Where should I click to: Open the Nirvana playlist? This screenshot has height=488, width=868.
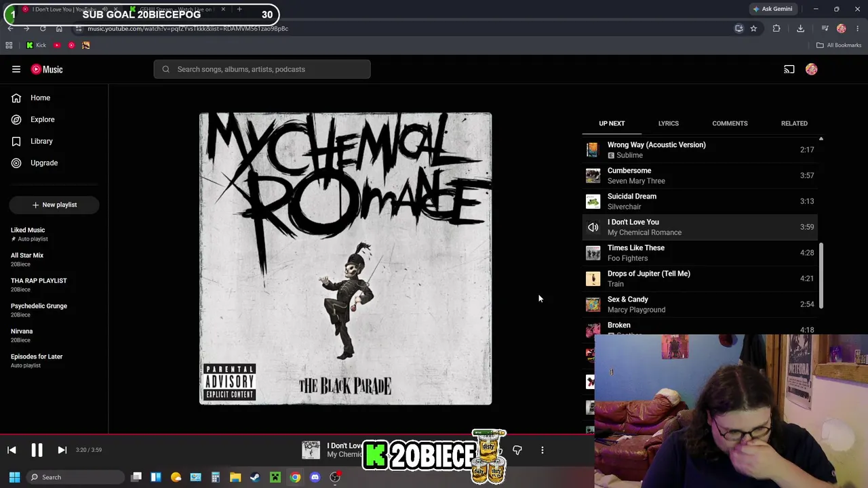(x=54, y=335)
